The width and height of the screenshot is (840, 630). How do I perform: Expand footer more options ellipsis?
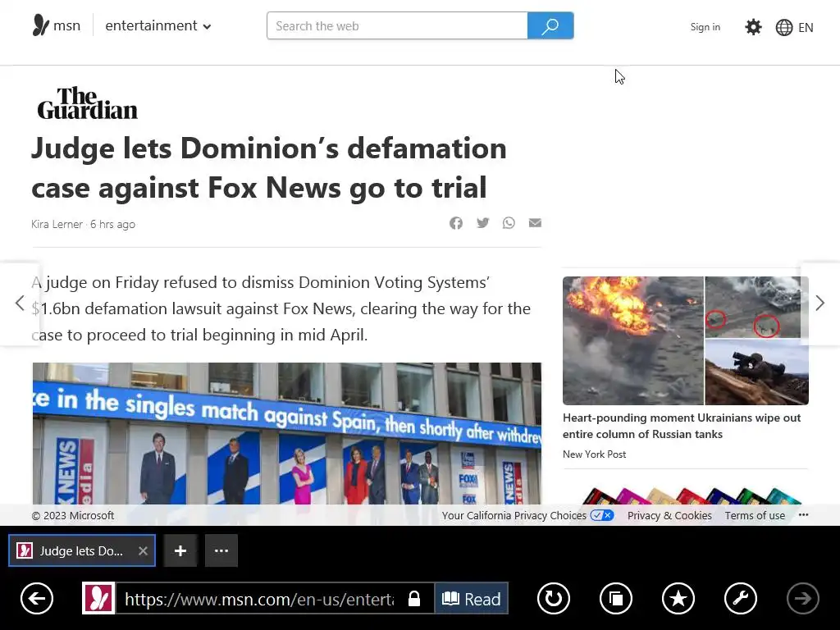pyautogui.click(x=803, y=515)
